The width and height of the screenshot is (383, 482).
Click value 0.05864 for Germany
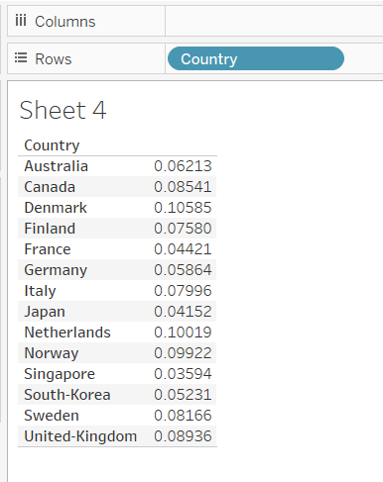(x=183, y=270)
